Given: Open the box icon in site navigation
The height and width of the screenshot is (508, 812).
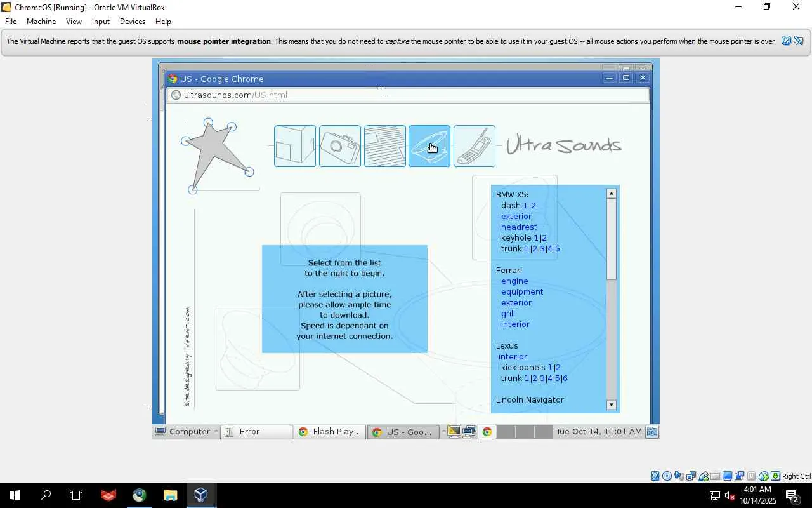Looking at the screenshot, I should pyautogui.click(x=295, y=146).
